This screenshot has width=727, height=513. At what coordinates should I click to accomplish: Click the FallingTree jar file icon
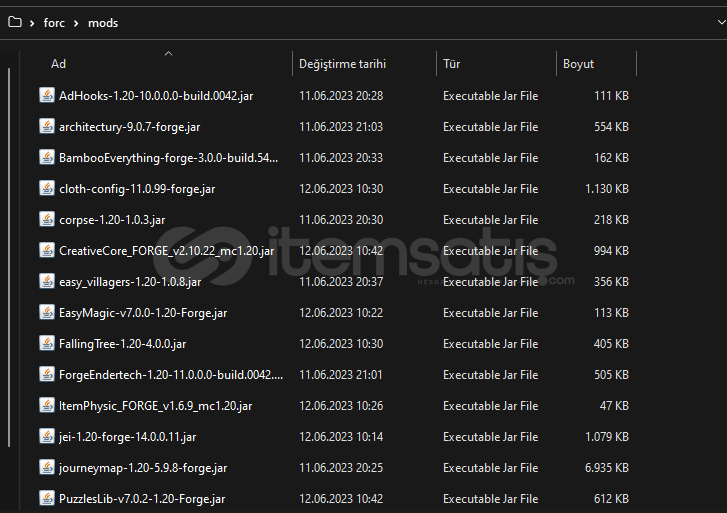pos(47,344)
